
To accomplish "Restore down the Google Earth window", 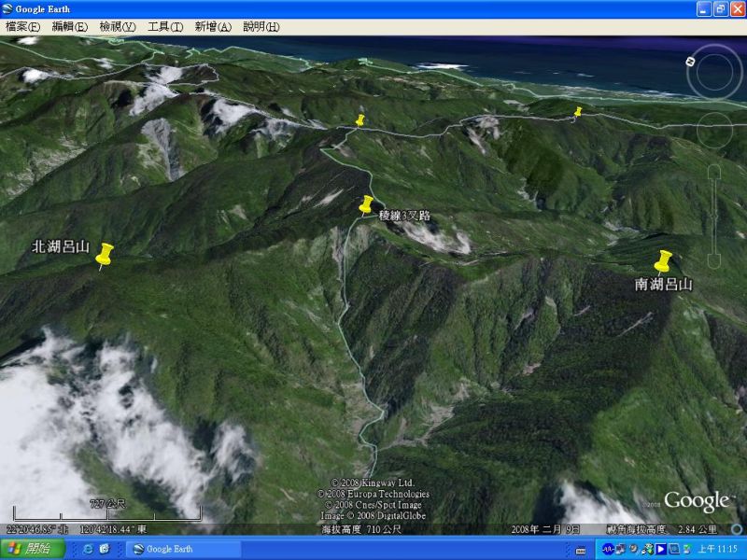I will point(720,9).
